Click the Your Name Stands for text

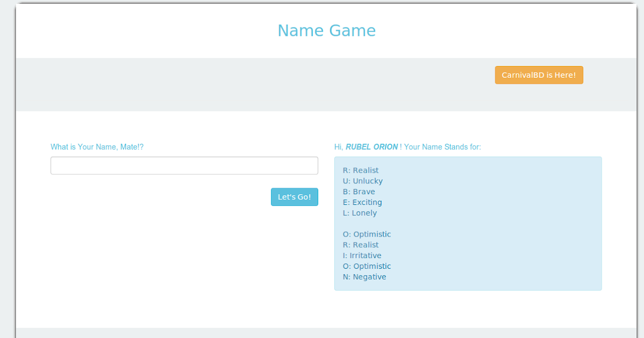tap(439, 146)
